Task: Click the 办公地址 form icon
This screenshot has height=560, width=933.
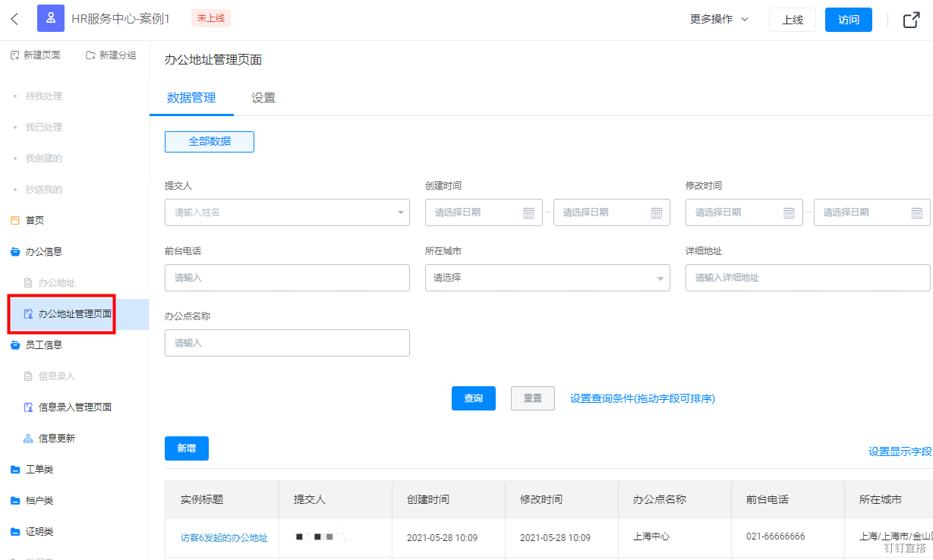Action: coord(29,283)
